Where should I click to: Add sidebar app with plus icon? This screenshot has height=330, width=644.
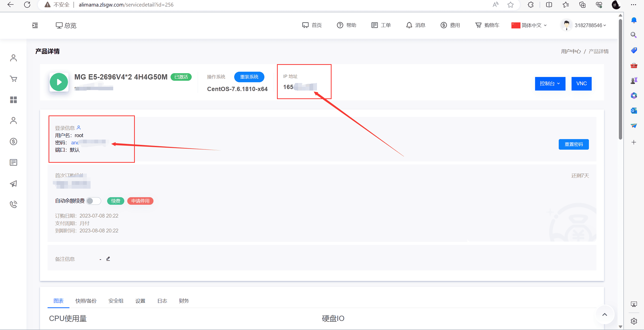point(634,142)
